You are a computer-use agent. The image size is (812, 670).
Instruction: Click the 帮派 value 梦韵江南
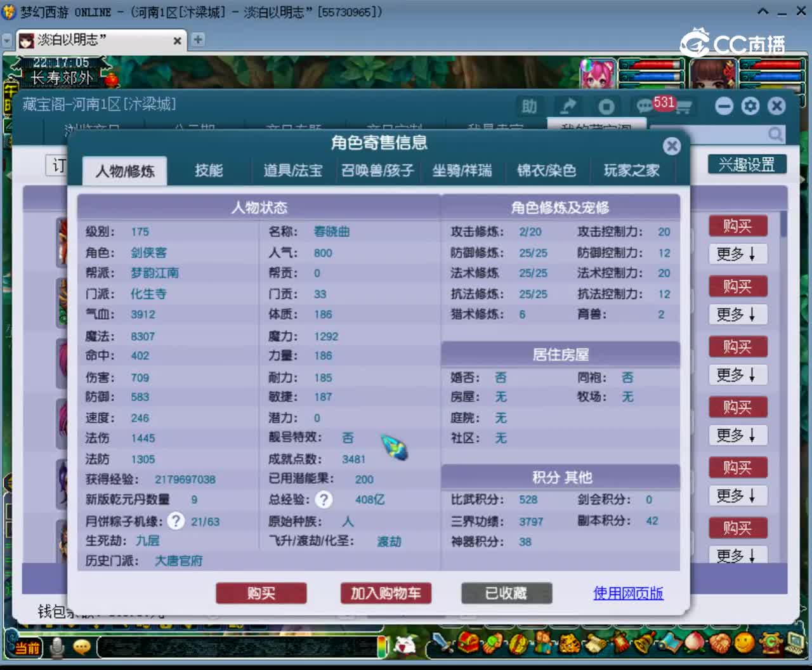click(155, 273)
